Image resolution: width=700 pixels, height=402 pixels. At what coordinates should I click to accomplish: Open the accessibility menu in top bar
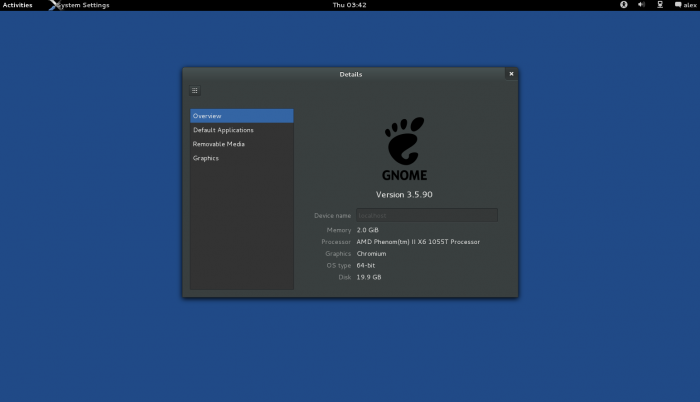click(624, 5)
